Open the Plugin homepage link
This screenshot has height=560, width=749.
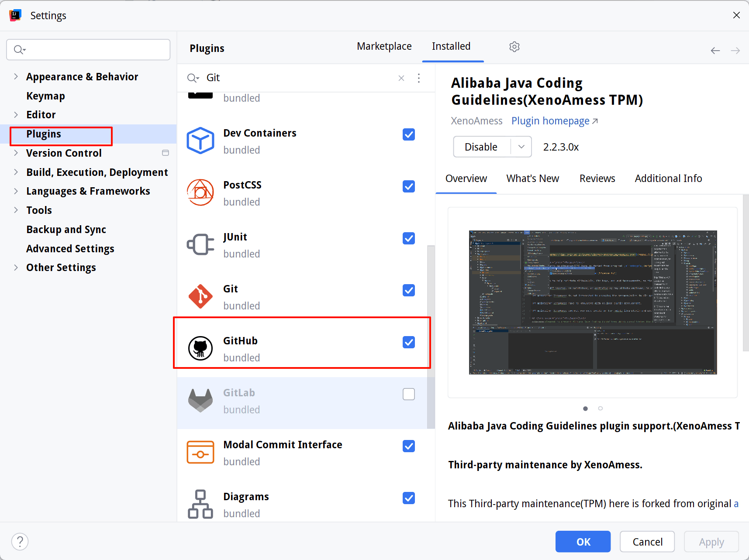click(x=555, y=121)
